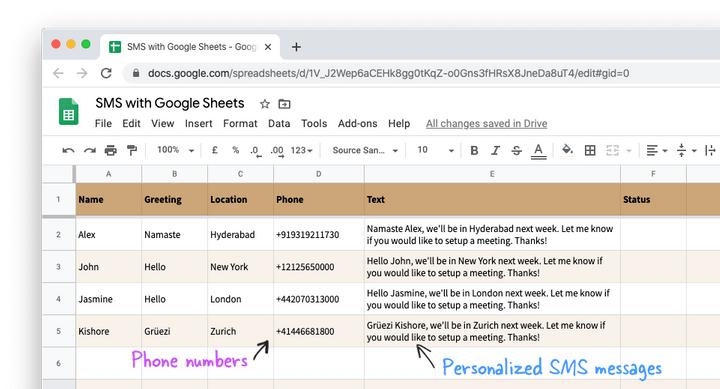Select the Hyderabad location cell
The width and height of the screenshot is (720, 389).
point(240,235)
